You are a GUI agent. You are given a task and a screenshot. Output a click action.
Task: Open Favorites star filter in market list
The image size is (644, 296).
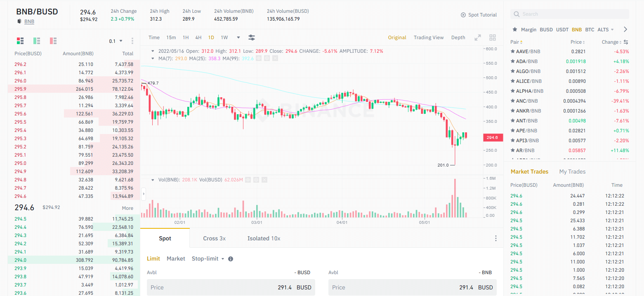pyautogui.click(x=514, y=30)
